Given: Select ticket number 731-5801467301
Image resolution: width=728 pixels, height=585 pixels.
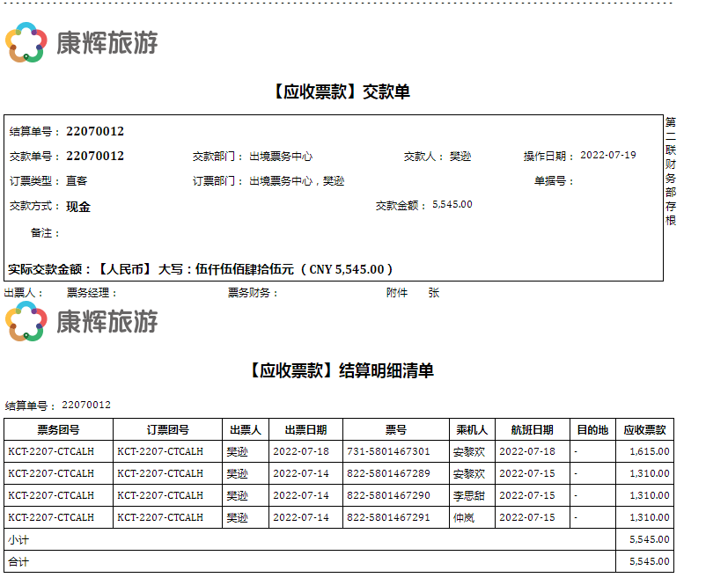Looking at the screenshot, I should click(x=388, y=451).
